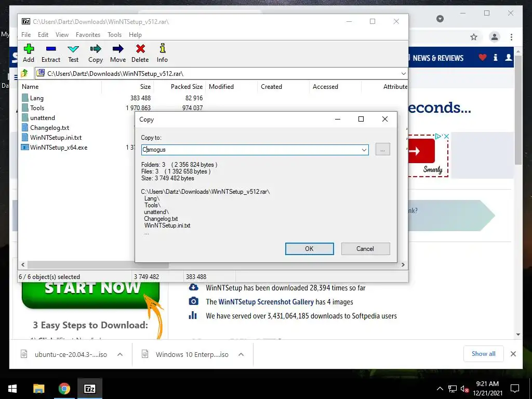This screenshot has height=399, width=532.
Task: Open options for ubuntu iso download
Action: point(120,354)
